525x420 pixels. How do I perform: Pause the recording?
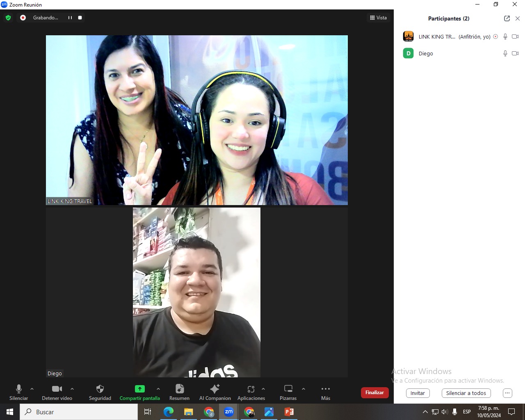coord(70,18)
